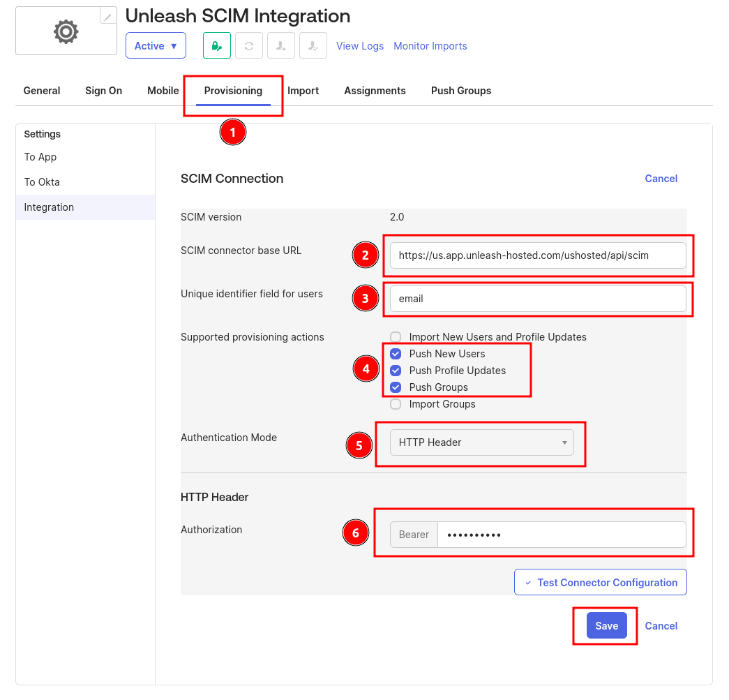Disable the Push Profile Updates checkbox
The width and height of the screenshot is (729, 700).
click(x=396, y=371)
